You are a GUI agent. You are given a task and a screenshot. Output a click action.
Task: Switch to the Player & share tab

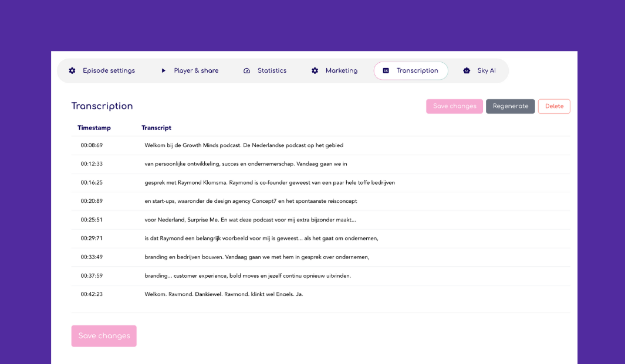[x=190, y=70]
